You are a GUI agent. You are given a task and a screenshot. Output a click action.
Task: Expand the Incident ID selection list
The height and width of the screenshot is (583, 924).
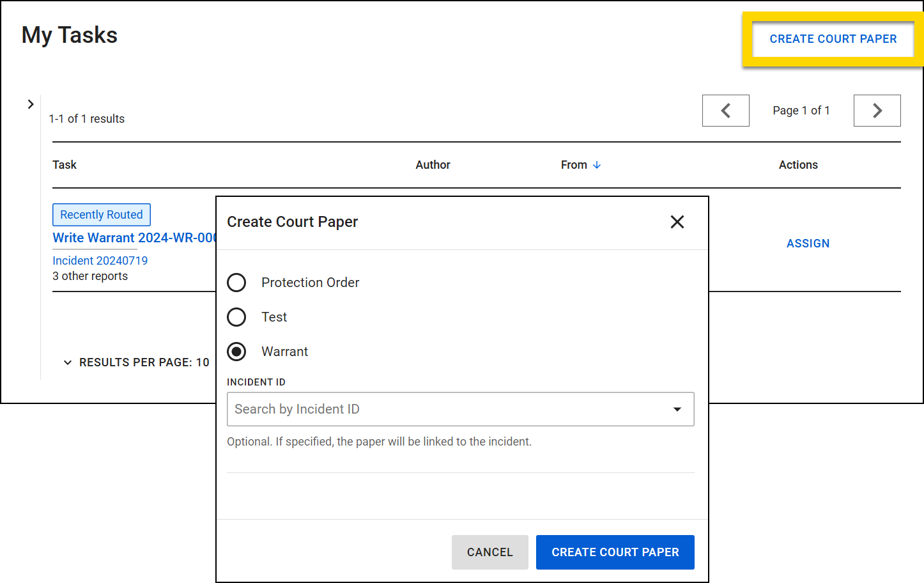[x=677, y=409]
